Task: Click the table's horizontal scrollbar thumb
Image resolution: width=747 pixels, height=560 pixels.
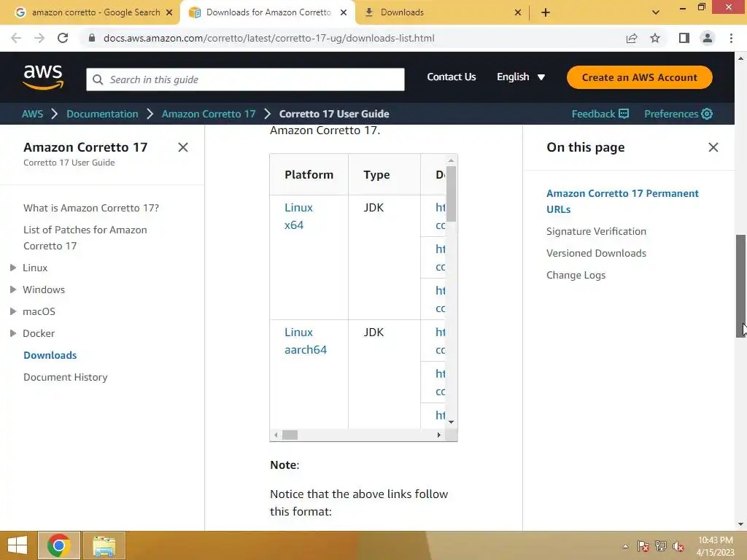Action: (x=290, y=435)
